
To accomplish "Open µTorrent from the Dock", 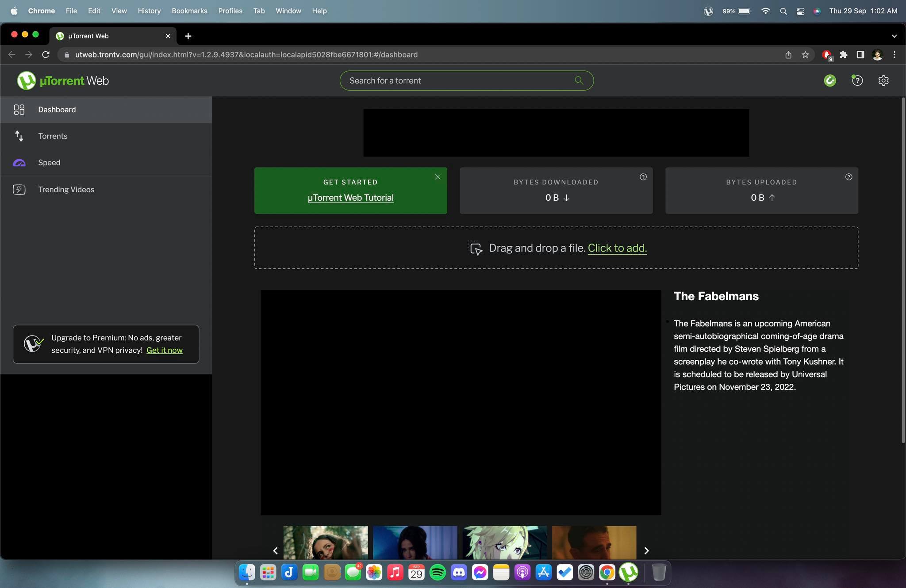I will pyautogui.click(x=628, y=572).
